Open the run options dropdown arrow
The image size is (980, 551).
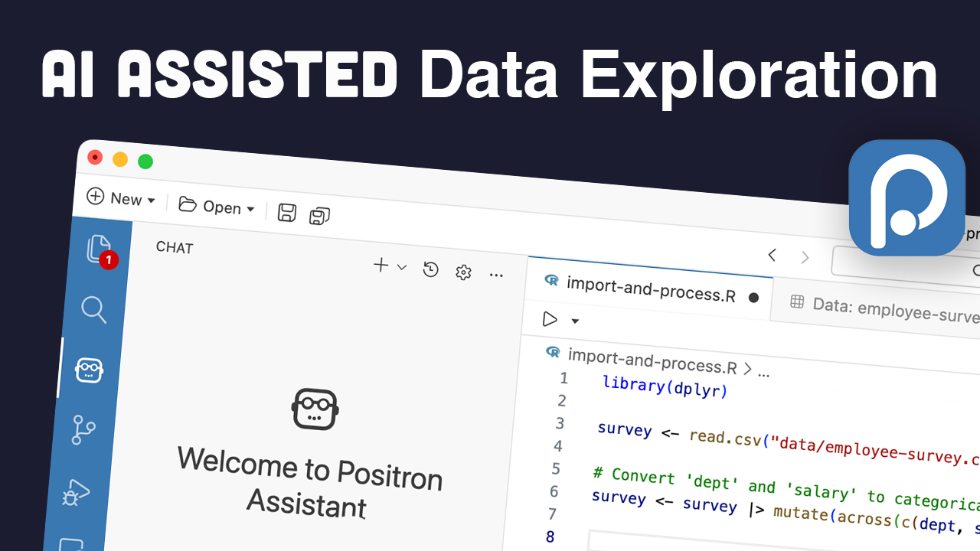tap(576, 321)
